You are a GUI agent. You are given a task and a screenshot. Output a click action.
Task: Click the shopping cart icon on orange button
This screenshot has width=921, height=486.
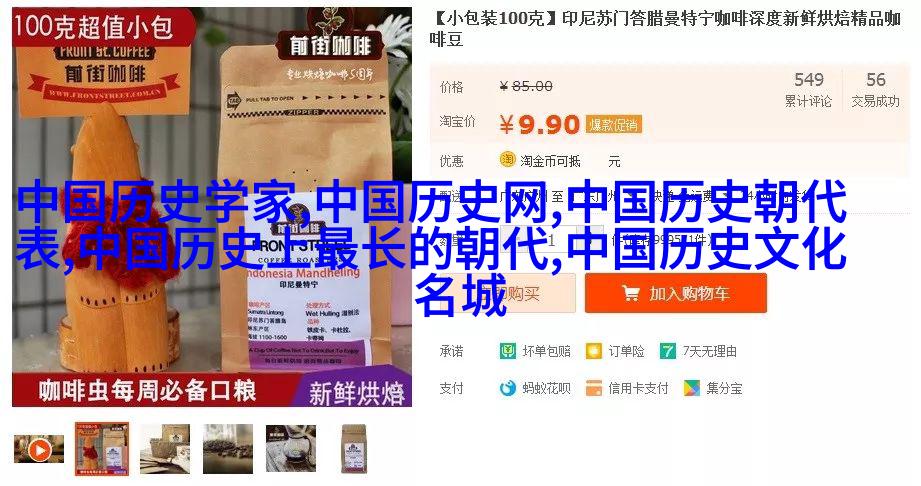631,293
